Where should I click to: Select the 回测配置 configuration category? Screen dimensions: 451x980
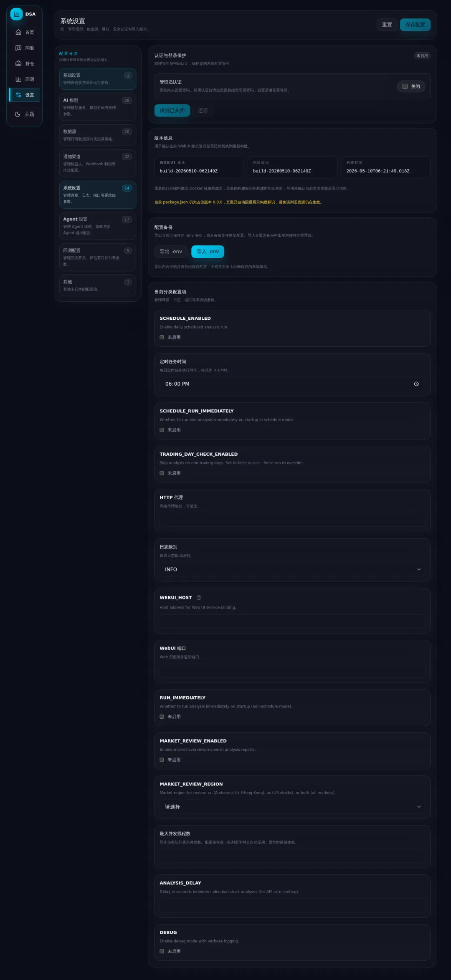coord(98,257)
